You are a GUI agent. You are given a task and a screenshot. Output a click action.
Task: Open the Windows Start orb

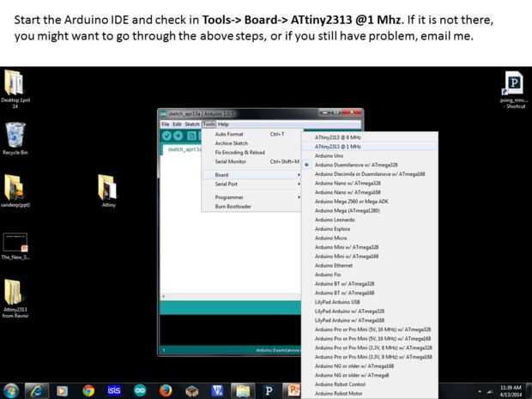[10, 391]
